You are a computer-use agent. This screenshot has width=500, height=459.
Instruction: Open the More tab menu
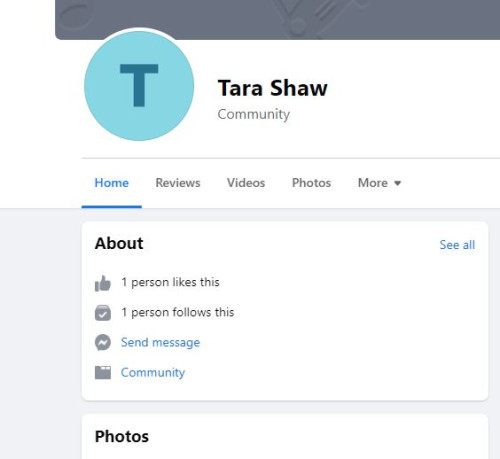point(379,183)
